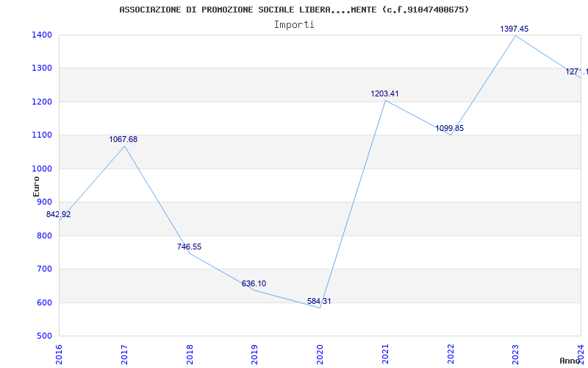This screenshot has width=588, height=368.
Task: Click the 1397.45 data label
Action: pos(514,29)
